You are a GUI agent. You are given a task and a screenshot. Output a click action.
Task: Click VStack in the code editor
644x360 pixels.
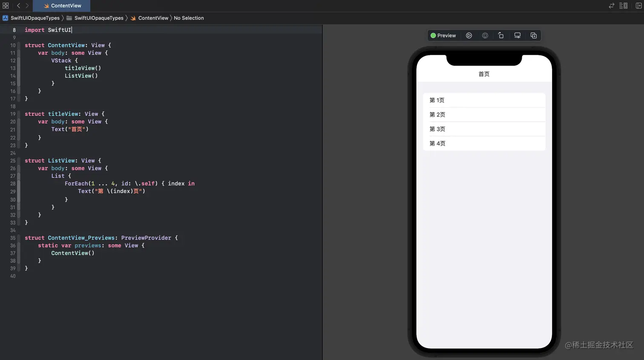[x=61, y=60]
